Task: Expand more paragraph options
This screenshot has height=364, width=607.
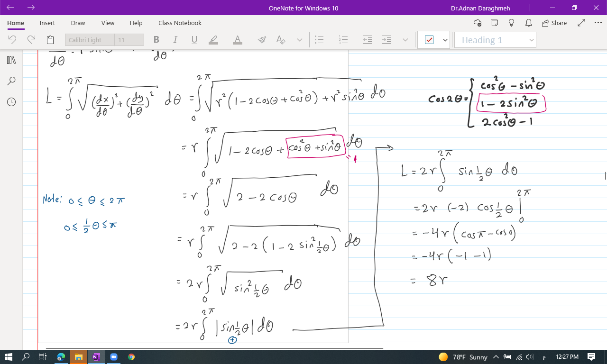Action: tap(405, 40)
